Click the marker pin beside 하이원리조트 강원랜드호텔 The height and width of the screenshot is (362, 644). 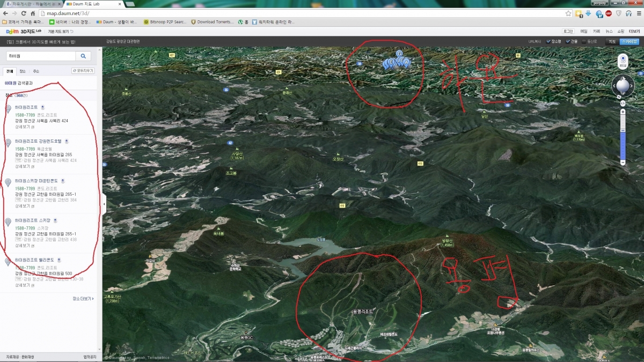[8, 143]
